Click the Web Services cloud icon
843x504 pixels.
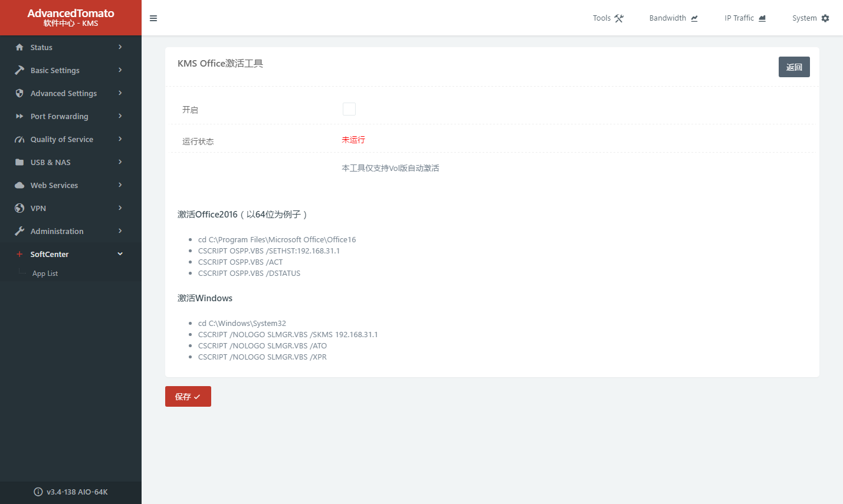[19, 185]
